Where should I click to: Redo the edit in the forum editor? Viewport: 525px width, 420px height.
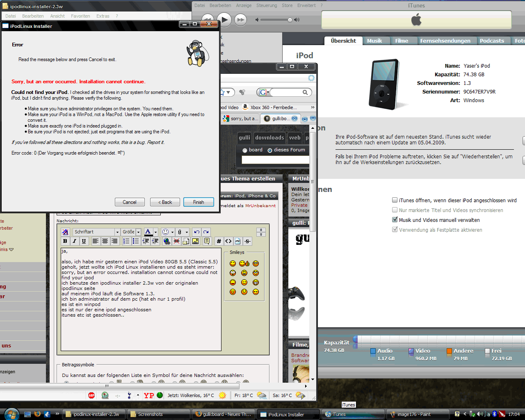pyautogui.click(x=206, y=232)
